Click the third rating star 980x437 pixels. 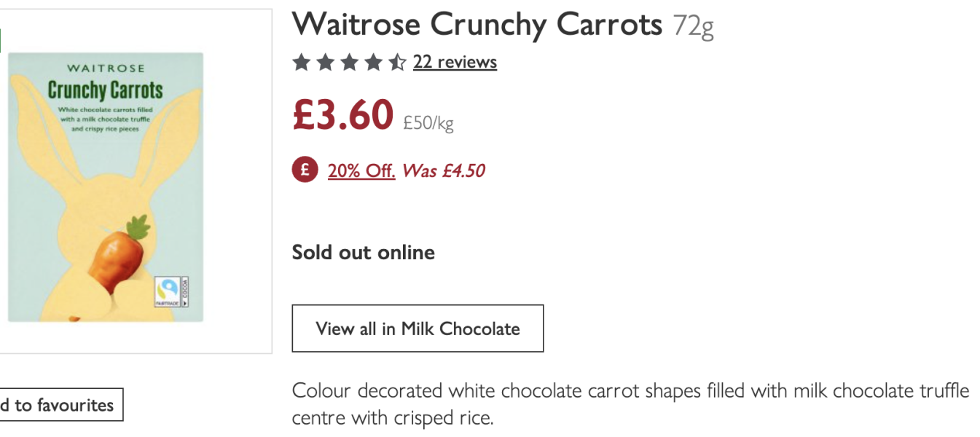349,63
